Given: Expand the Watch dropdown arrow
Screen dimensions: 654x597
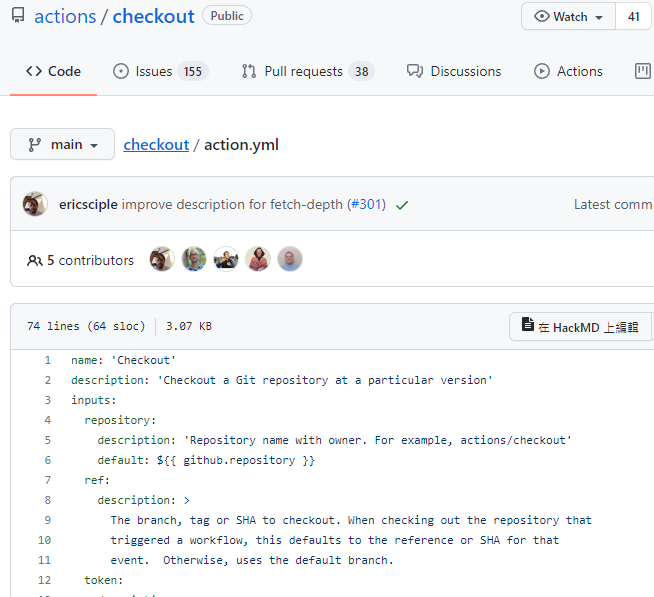Looking at the screenshot, I should click(599, 18).
